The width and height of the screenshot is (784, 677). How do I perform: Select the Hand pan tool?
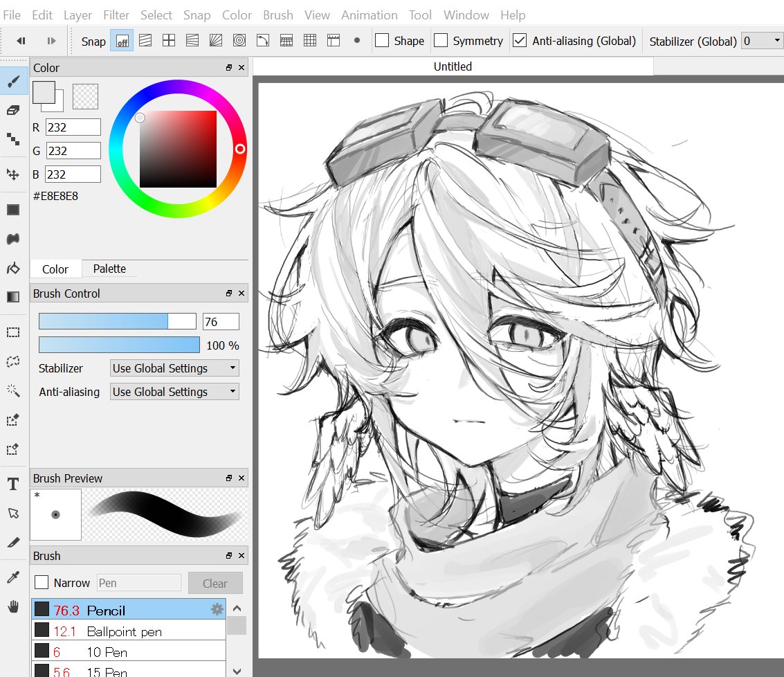tap(14, 606)
